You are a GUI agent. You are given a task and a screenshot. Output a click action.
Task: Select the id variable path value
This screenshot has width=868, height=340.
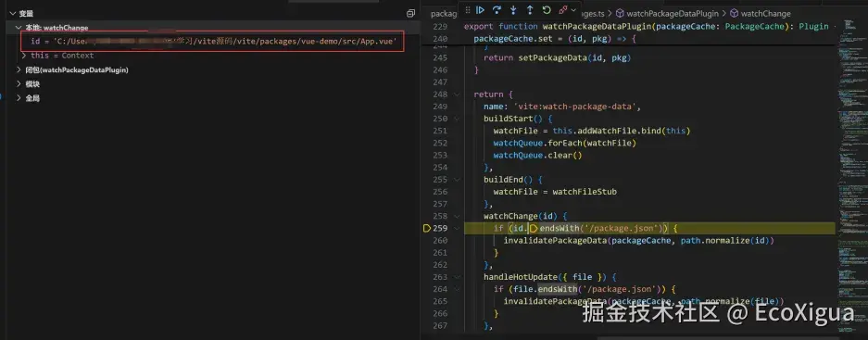click(225, 42)
